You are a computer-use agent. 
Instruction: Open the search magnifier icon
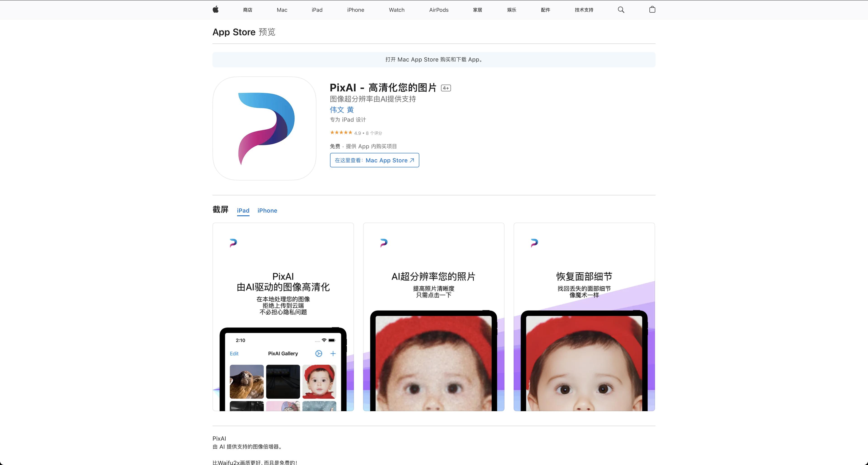621,10
